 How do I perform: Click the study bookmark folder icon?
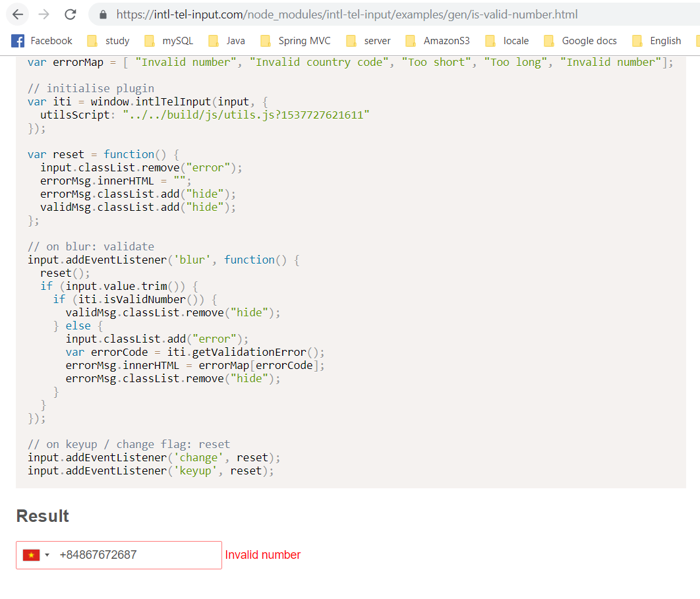[x=92, y=40]
